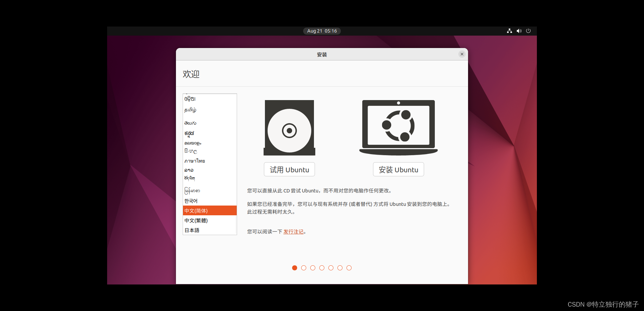Select తెలుగు in the language list

[210, 123]
